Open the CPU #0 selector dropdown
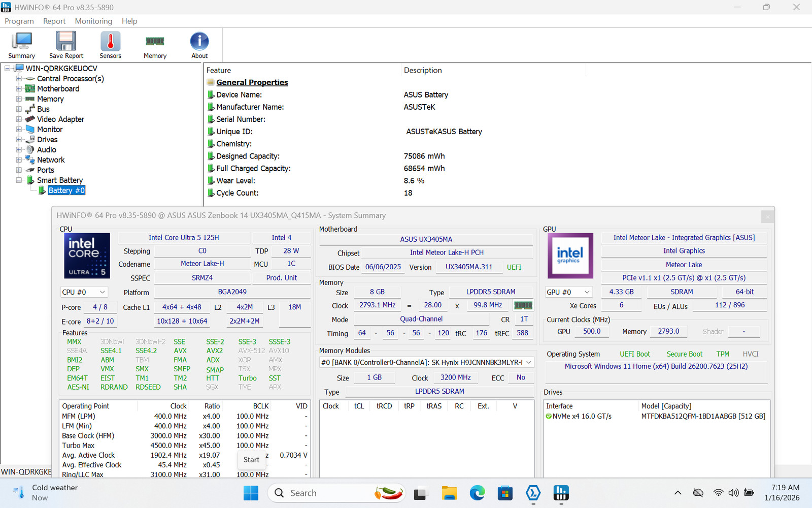Viewport: 812px width, 508px height. tap(84, 292)
